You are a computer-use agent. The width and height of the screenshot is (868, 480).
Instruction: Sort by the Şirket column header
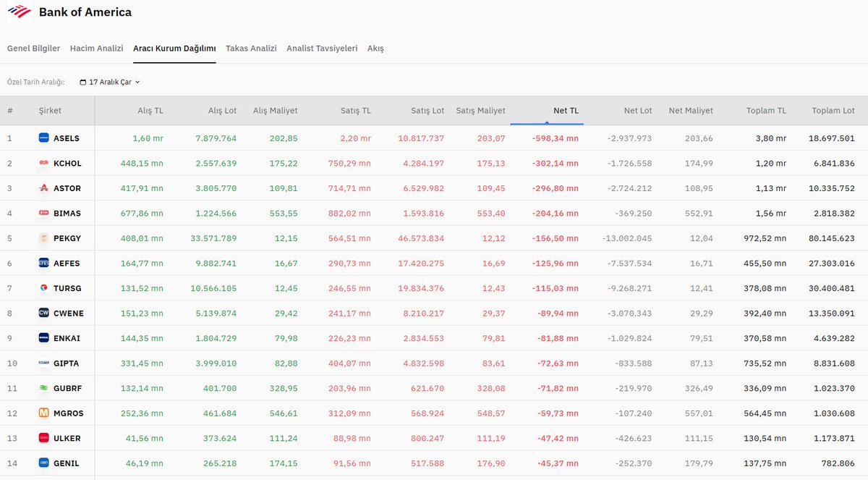point(50,111)
